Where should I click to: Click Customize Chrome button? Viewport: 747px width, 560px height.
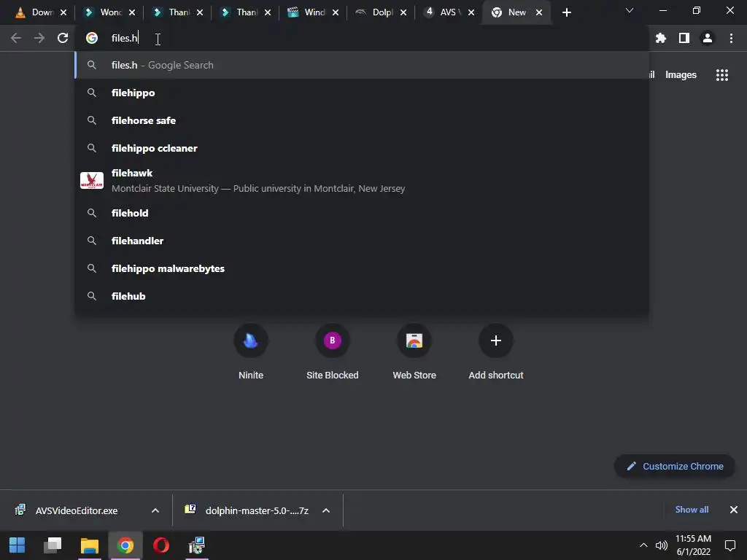click(675, 466)
